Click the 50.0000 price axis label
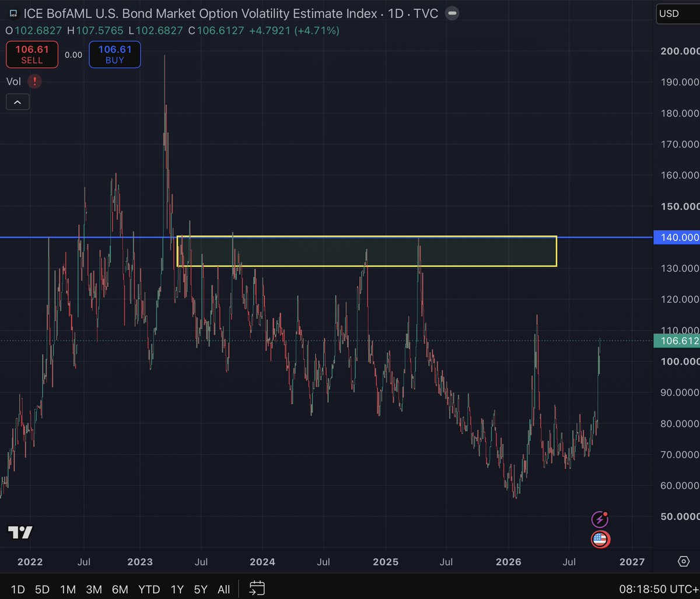The width and height of the screenshot is (700, 599). point(679,516)
